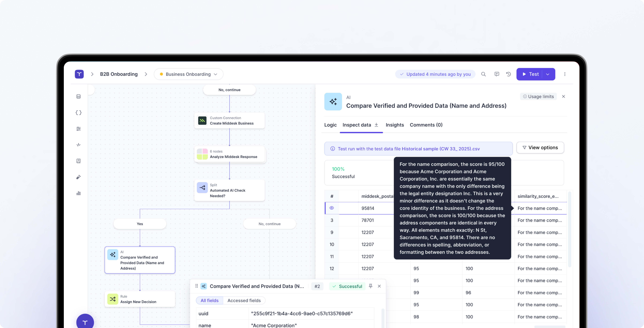Open the Test button dropdown arrow
644x328 pixels.
(x=548, y=74)
